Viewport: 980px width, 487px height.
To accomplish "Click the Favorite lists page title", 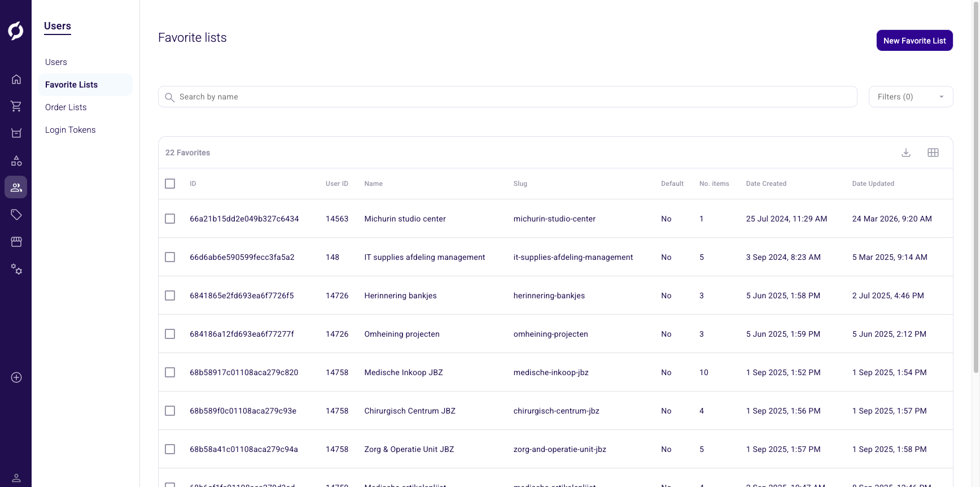I will pyautogui.click(x=193, y=37).
